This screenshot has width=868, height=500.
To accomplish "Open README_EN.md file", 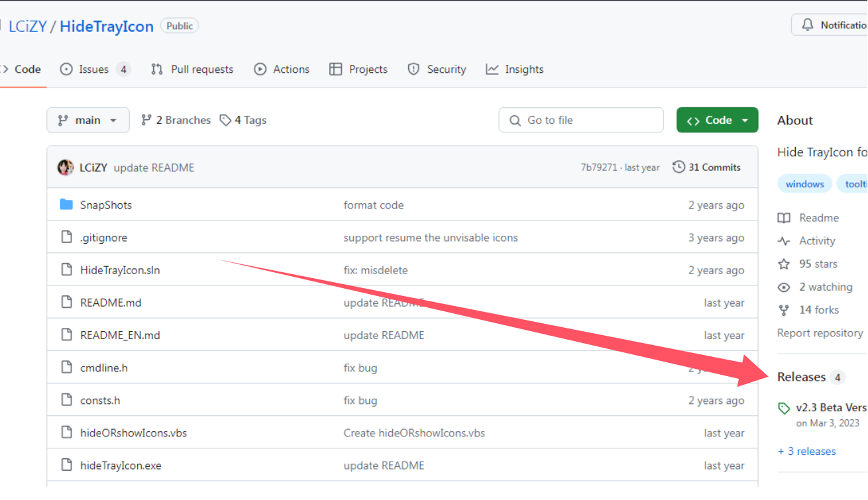I will point(120,335).
